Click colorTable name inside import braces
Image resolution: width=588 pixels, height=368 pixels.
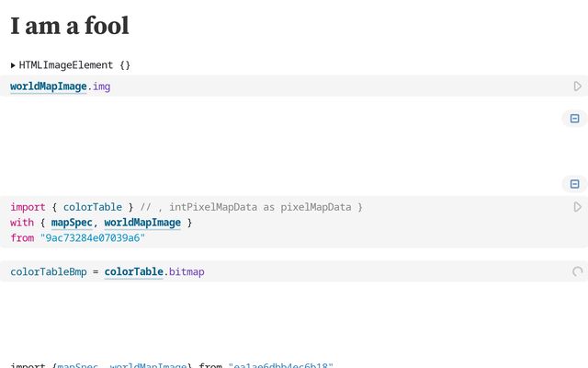click(x=93, y=207)
